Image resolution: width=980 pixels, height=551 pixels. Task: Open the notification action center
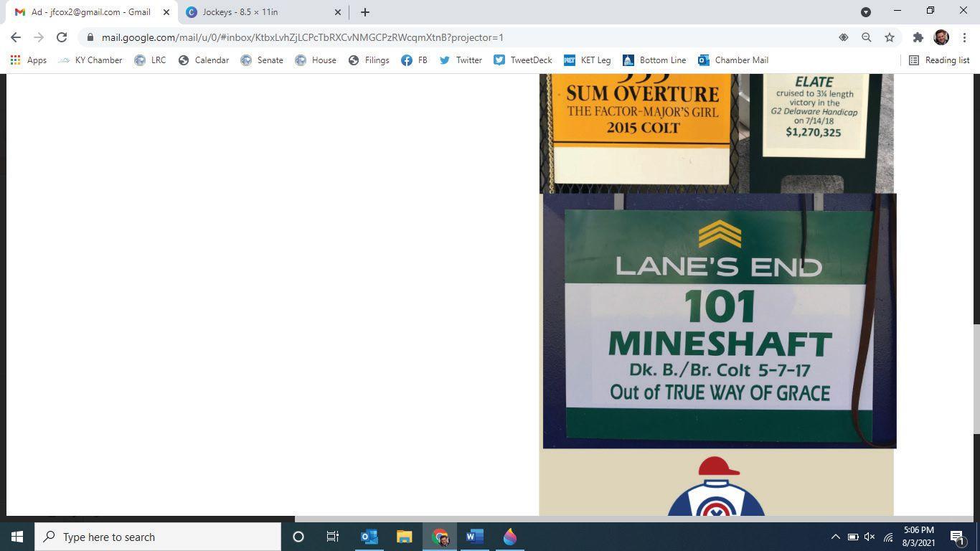pos(956,537)
